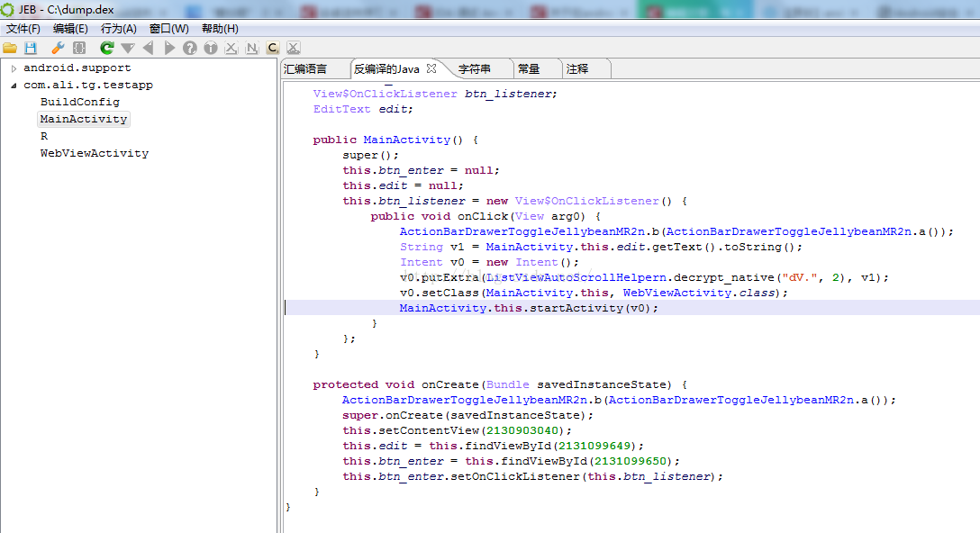This screenshot has height=533, width=980.
Task: Open the 帮助(H) menu
Action: [x=220, y=29]
